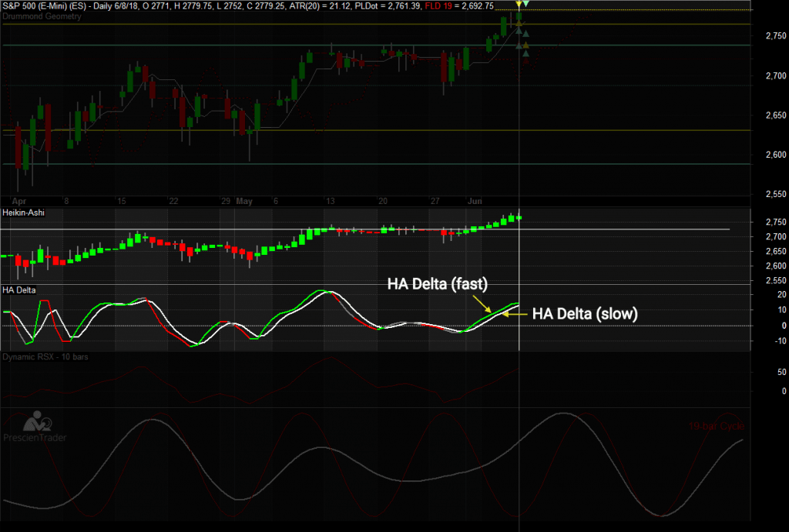
Task: Click 2,550 on the Heikin-Ashi axis
Action: tap(776, 280)
